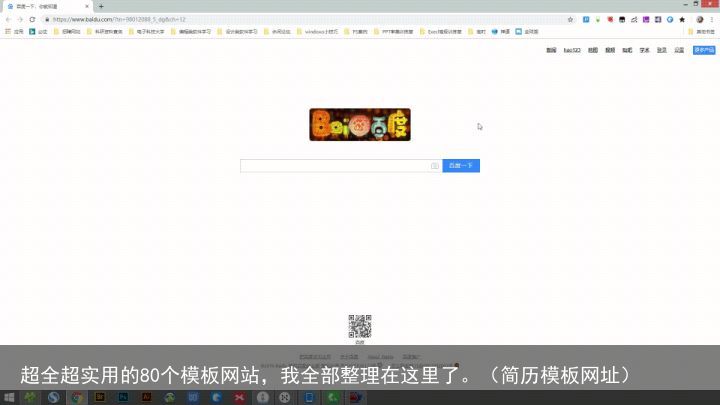
Task: Focus the baidu.com address bar
Action: tap(308, 19)
